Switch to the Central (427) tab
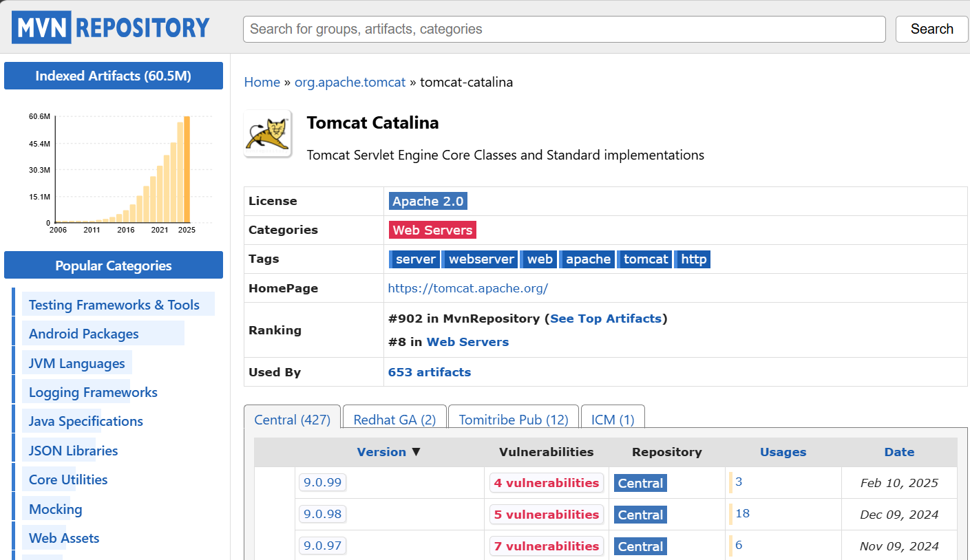 [293, 419]
